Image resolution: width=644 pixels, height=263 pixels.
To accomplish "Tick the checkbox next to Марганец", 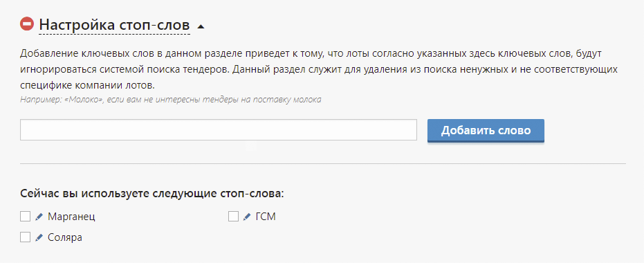I will (26, 217).
